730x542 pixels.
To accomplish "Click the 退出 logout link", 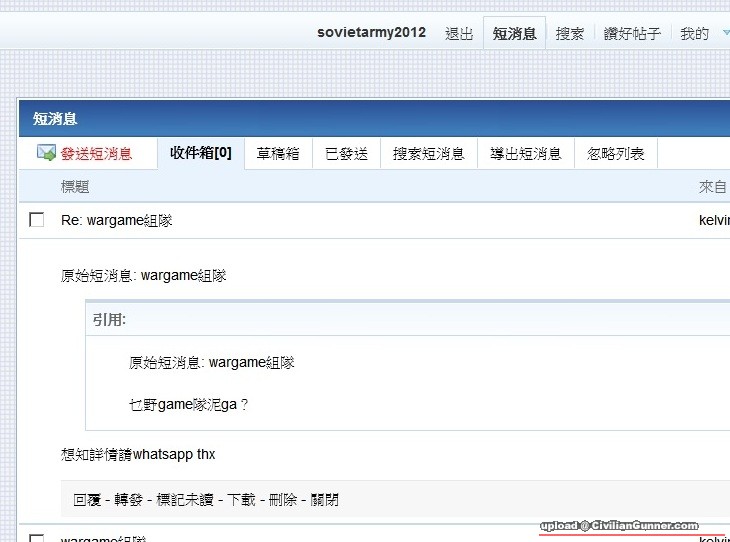I will click(459, 33).
